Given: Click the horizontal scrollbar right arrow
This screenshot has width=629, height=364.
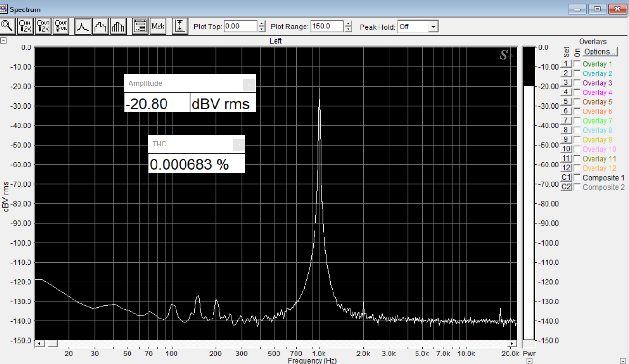Looking at the screenshot, I should pos(512,344).
